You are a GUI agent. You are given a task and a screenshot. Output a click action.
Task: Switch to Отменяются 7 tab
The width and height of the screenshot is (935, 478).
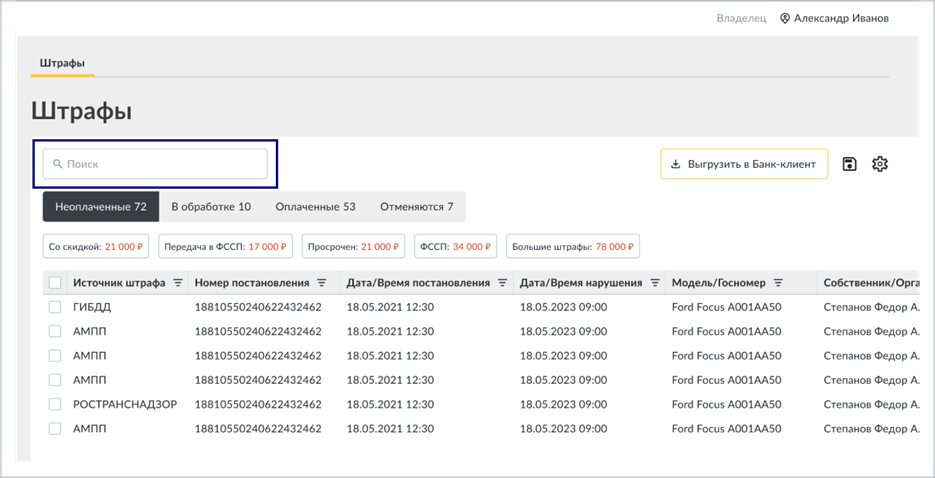(417, 207)
